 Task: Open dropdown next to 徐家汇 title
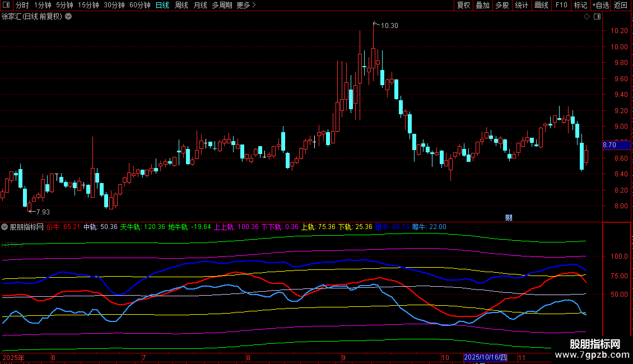point(68,16)
